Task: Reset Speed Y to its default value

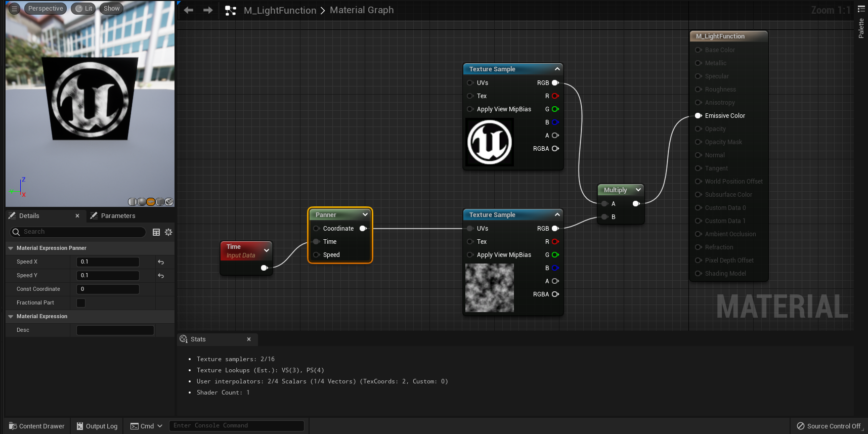Action: [x=161, y=276]
